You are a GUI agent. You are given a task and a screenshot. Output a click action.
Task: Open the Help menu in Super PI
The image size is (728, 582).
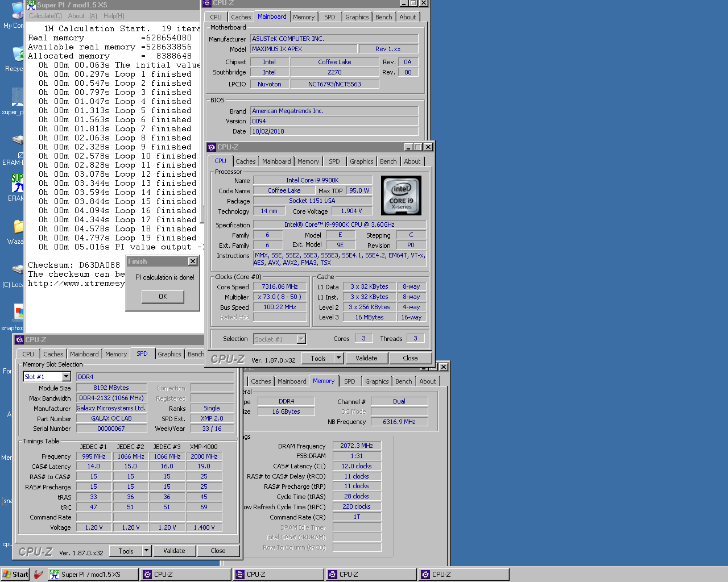(114, 16)
